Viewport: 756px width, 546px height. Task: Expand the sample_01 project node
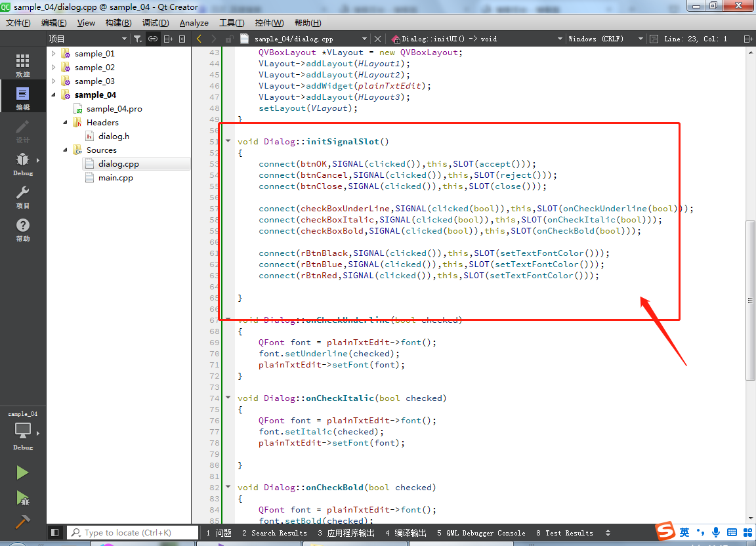pos(54,54)
